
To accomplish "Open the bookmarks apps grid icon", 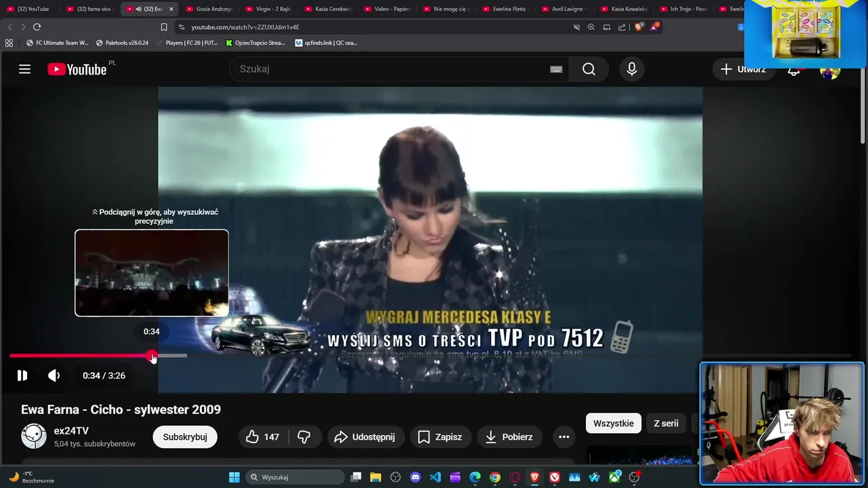I will [9, 43].
